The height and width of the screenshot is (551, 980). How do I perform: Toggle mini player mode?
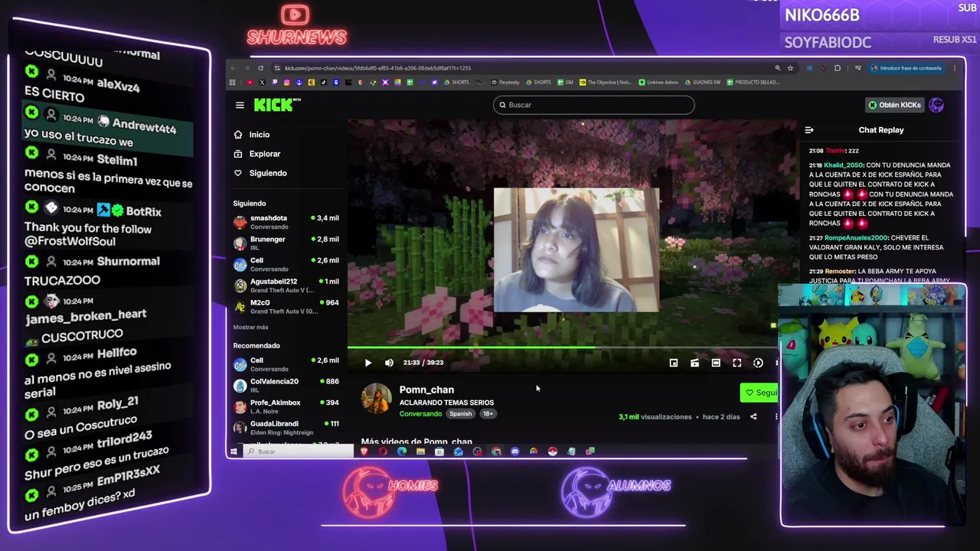click(674, 363)
